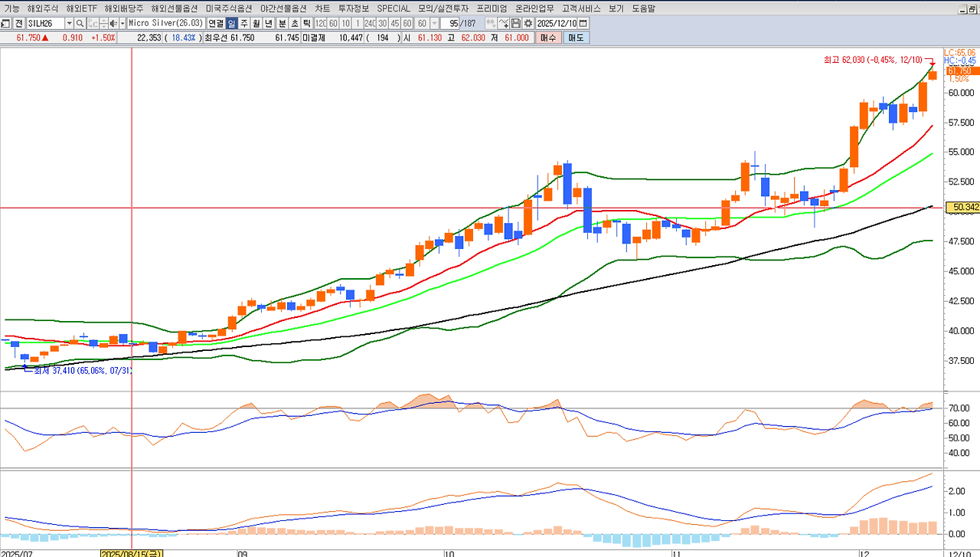Click the +1.50% change value
Screen dimensions: 980x557
click(103, 37)
